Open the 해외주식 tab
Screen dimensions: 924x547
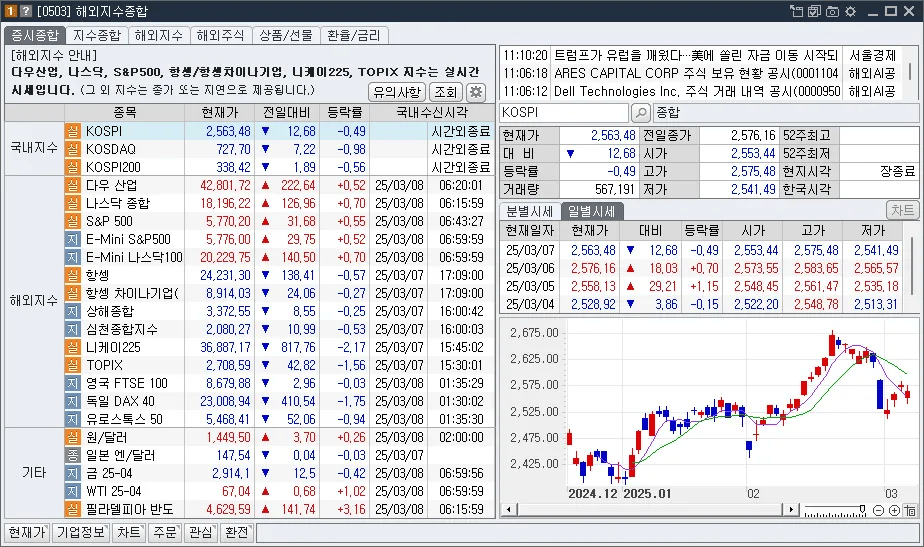pyautogui.click(x=220, y=35)
